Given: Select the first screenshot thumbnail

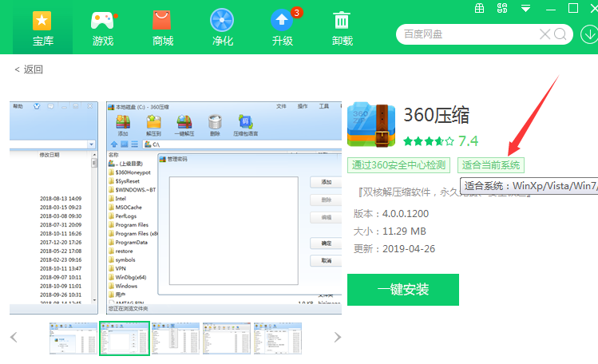Looking at the screenshot, I should [73, 338].
